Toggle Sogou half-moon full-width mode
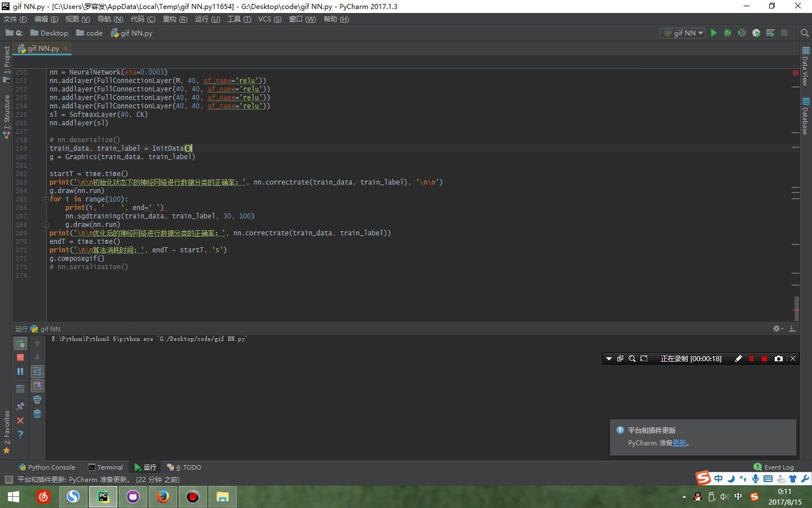 731,479
